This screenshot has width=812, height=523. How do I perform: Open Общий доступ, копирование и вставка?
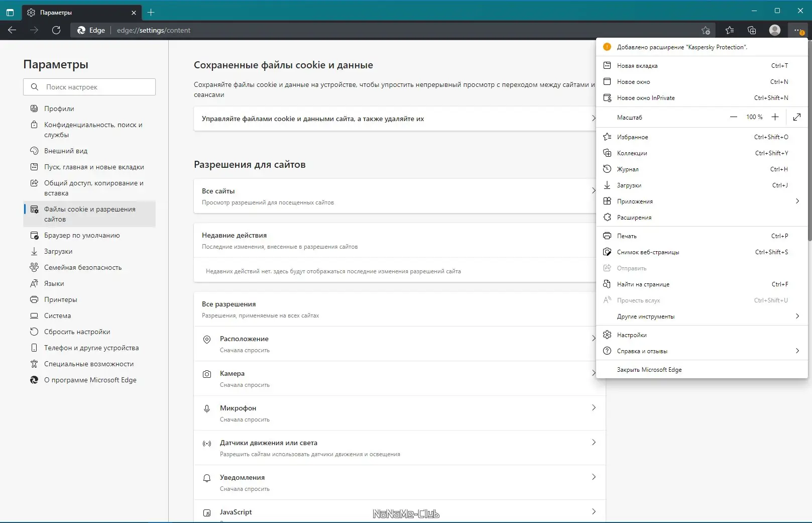coord(89,188)
